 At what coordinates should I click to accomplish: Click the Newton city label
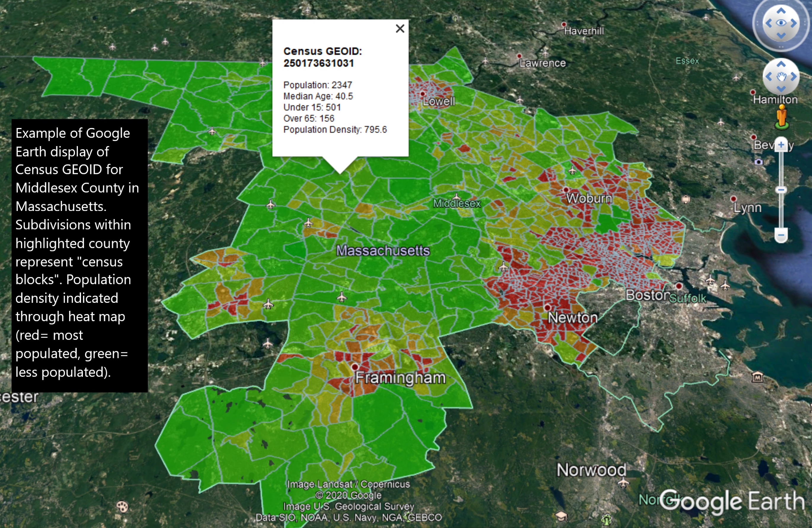pyautogui.click(x=573, y=318)
